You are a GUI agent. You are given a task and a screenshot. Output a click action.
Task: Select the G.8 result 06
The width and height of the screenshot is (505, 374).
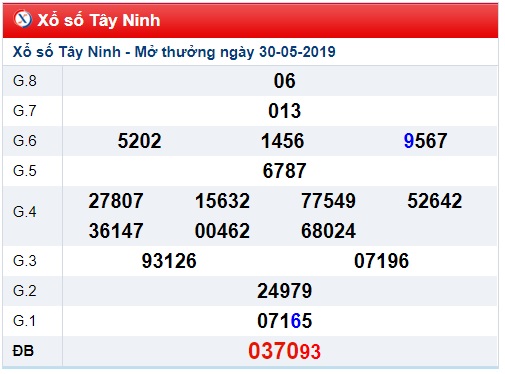point(284,81)
